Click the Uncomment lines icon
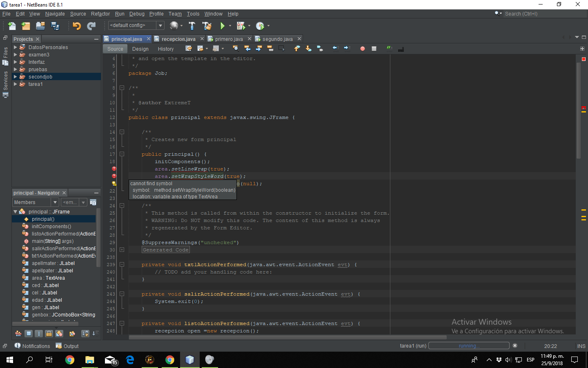This screenshot has height=368, width=588. tap(401, 48)
